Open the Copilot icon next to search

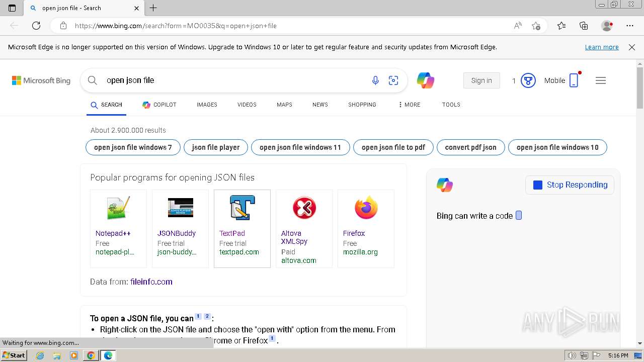tap(426, 80)
